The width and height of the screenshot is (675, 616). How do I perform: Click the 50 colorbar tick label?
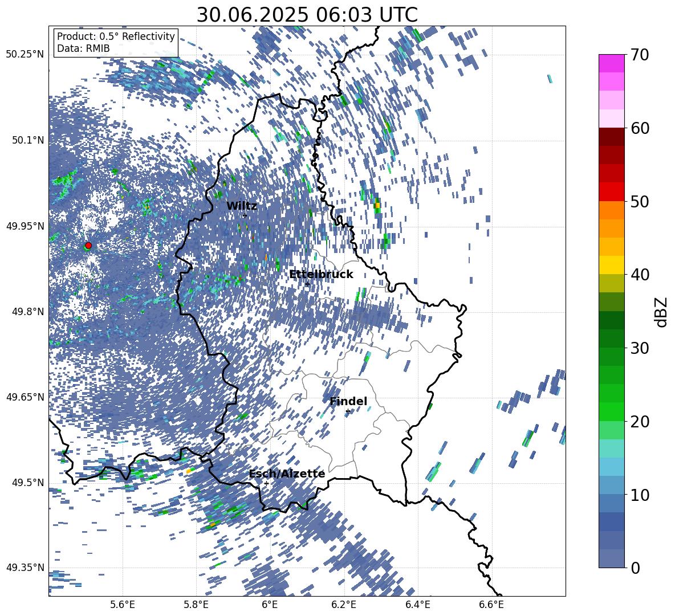tap(640, 202)
